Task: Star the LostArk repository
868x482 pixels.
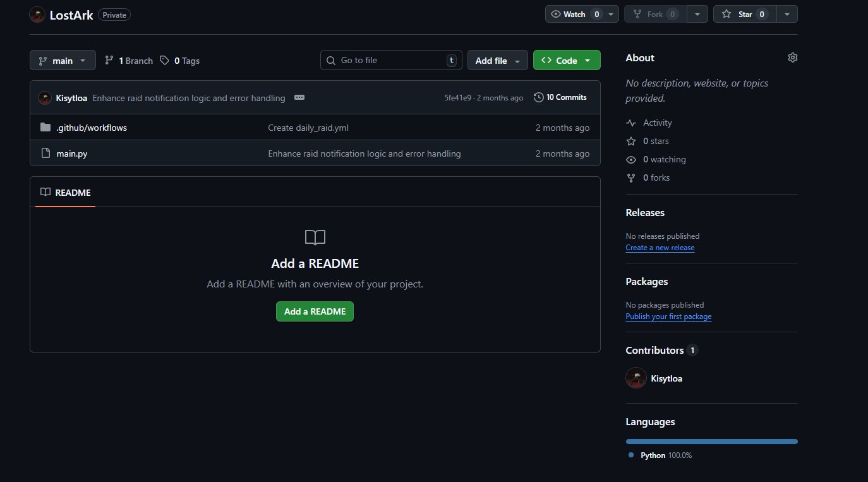Action: pyautogui.click(x=745, y=14)
